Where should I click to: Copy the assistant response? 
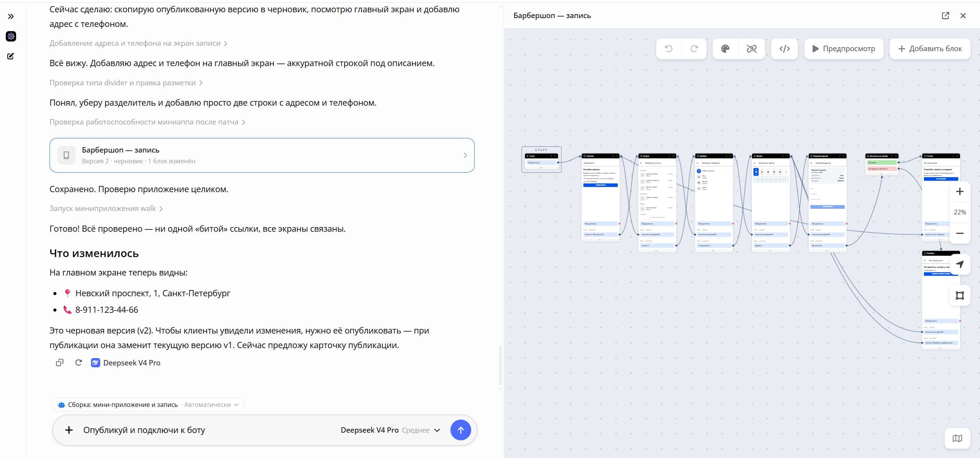[60, 363]
